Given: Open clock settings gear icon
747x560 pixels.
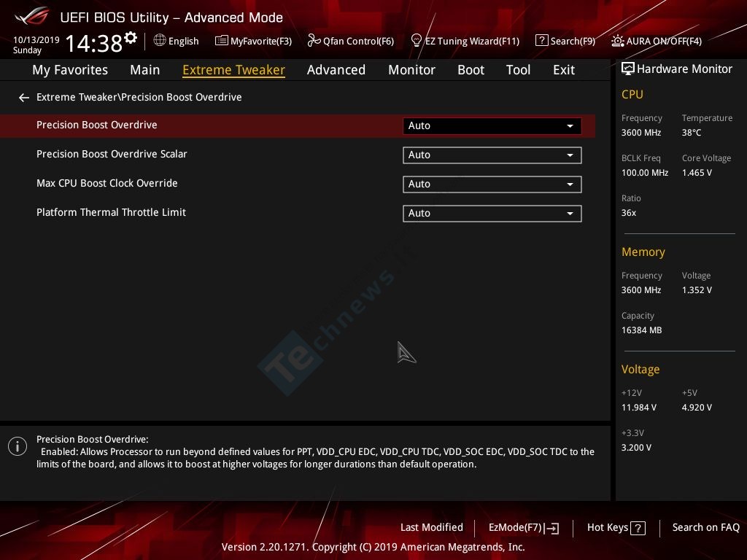Looking at the screenshot, I should click(131, 37).
